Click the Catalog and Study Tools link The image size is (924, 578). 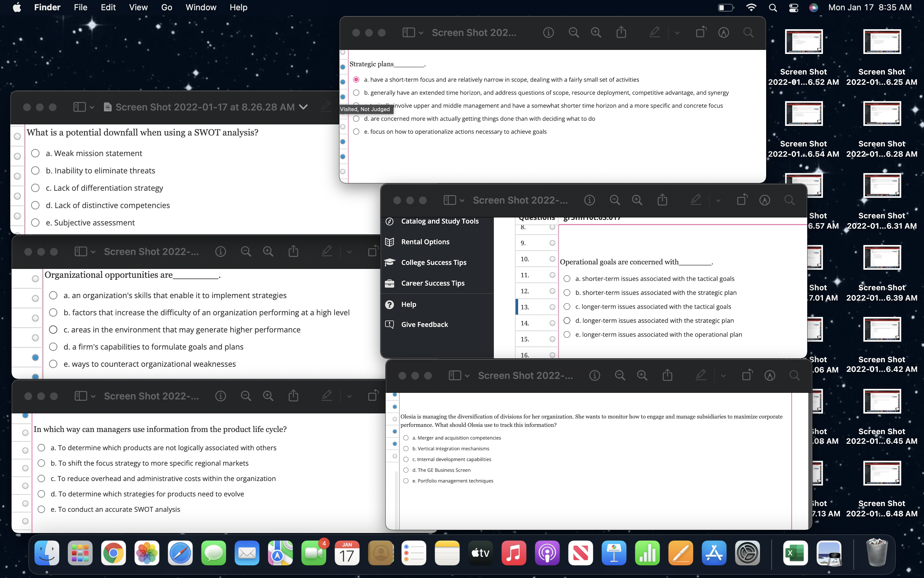[440, 221]
